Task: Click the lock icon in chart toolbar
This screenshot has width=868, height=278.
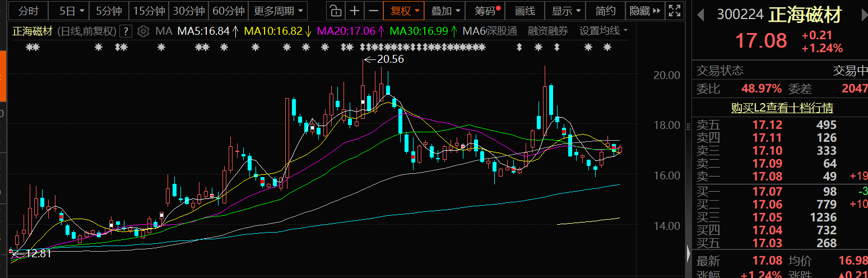Action: [335, 11]
